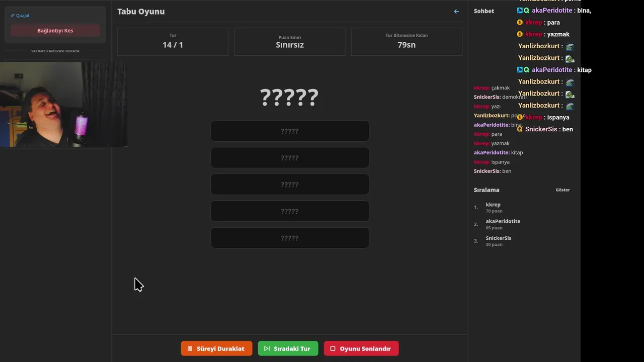Click the first hidden forbidden word box

click(x=290, y=131)
